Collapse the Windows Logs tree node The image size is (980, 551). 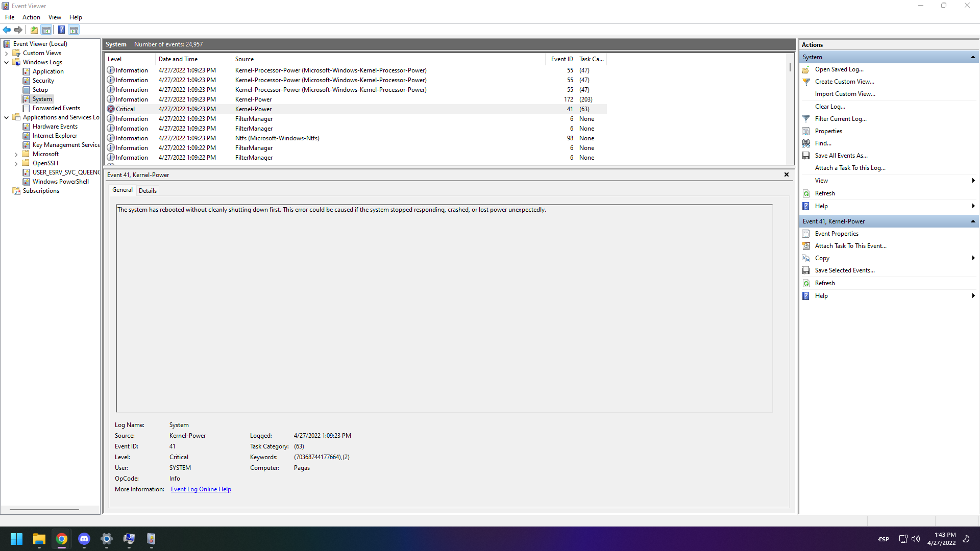[7, 62]
